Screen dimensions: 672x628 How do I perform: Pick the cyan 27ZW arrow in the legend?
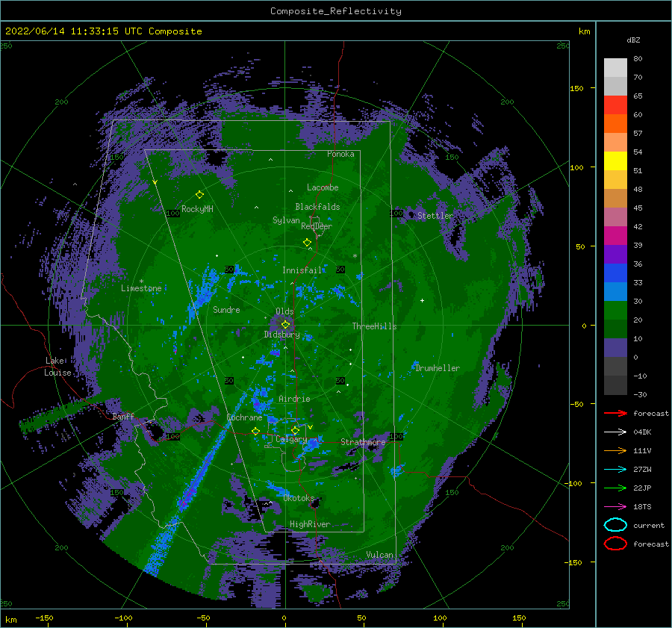pos(615,469)
